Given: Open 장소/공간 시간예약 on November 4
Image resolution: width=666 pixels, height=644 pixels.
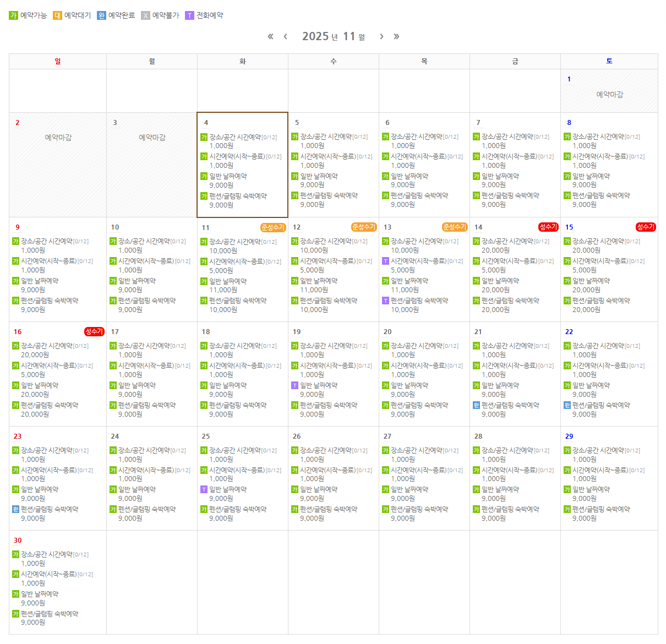Looking at the screenshot, I should [235, 137].
